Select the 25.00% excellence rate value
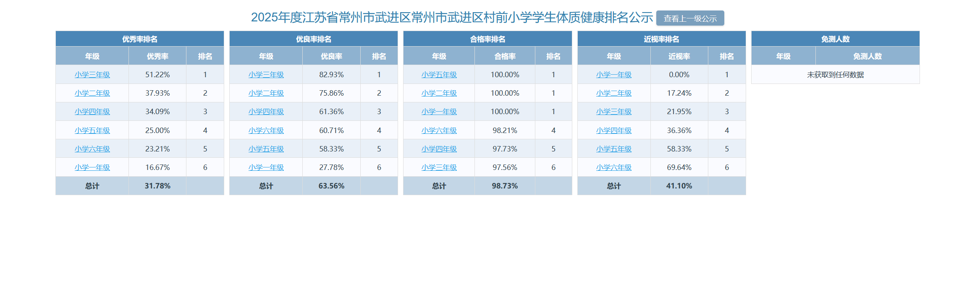Viewport: 980px width, 282px height. (x=157, y=131)
